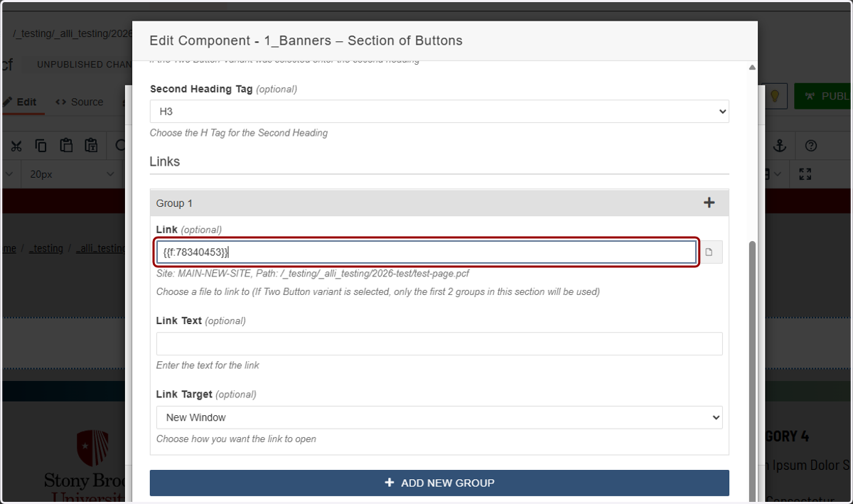The height and width of the screenshot is (504, 853).
Task: Click the Copy icon in background editor toolbar
Action: point(41,146)
